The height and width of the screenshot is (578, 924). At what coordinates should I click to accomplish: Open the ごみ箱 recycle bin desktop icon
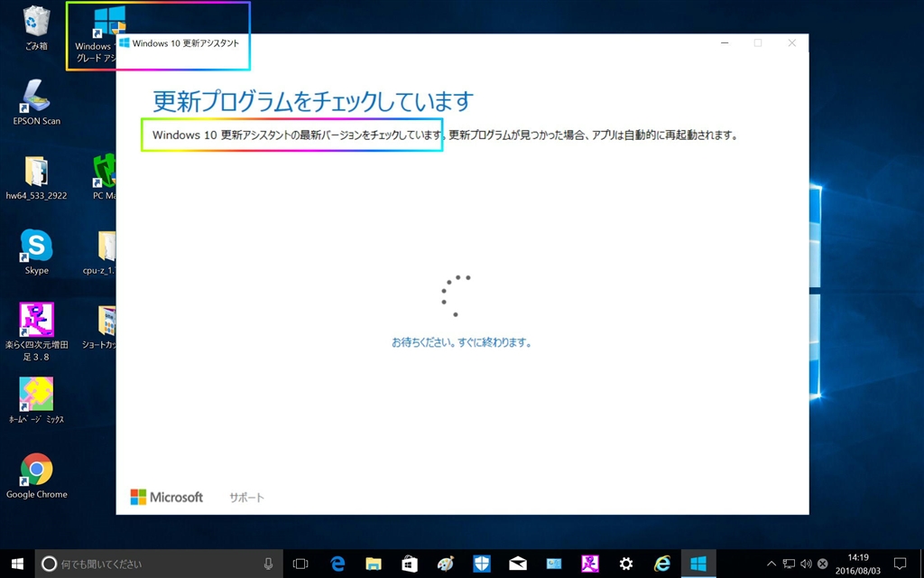click(36, 26)
